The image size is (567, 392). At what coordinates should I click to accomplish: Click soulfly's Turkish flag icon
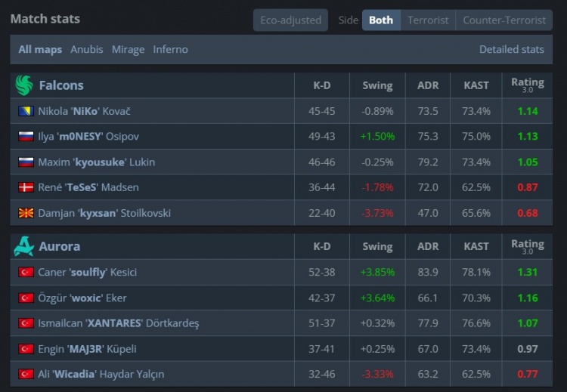click(x=26, y=272)
